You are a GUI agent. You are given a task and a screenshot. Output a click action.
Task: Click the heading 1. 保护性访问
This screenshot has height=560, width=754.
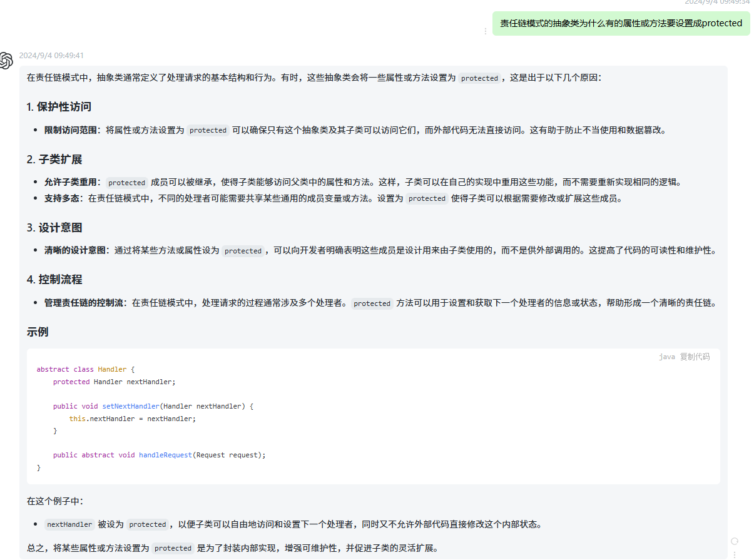pyautogui.click(x=59, y=107)
